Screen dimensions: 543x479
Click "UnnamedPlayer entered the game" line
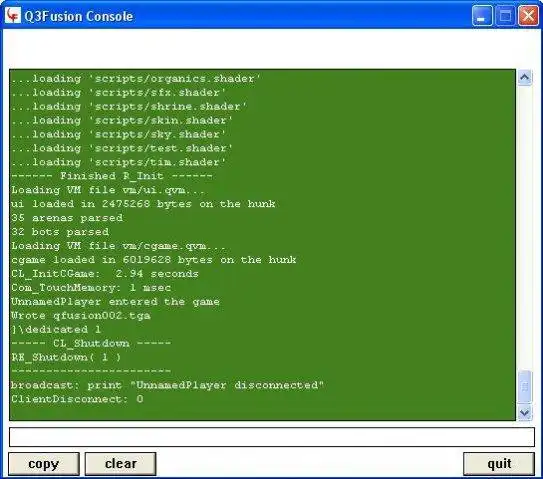coord(115,302)
